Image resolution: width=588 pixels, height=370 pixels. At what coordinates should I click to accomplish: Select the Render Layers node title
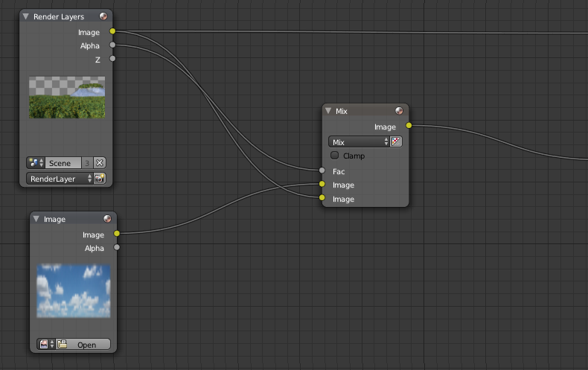pyautogui.click(x=59, y=16)
